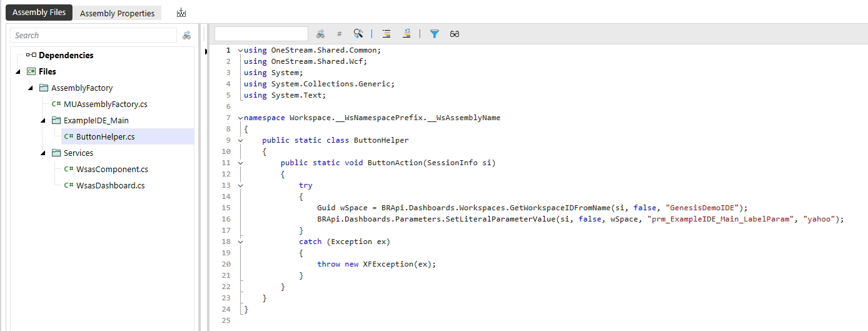Collapse the Services folder arrow
The width and height of the screenshot is (868, 331).
tap(42, 153)
